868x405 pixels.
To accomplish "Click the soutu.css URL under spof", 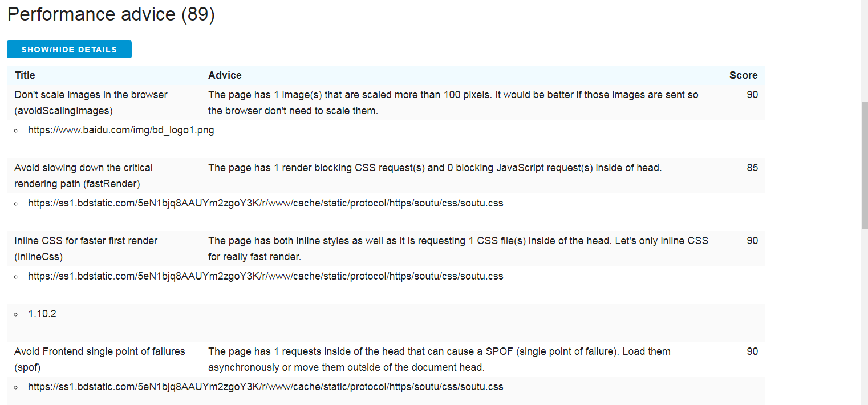I will pyautogui.click(x=266, y=387).
